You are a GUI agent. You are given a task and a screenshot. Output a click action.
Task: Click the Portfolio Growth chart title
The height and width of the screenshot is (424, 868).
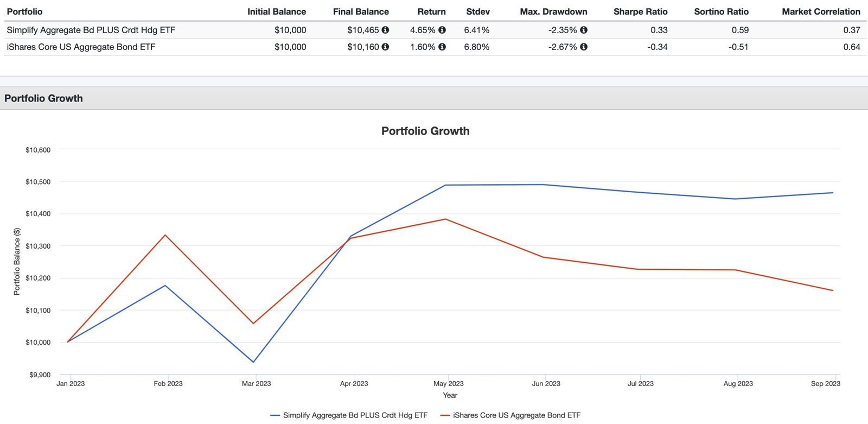click(425, 131)
